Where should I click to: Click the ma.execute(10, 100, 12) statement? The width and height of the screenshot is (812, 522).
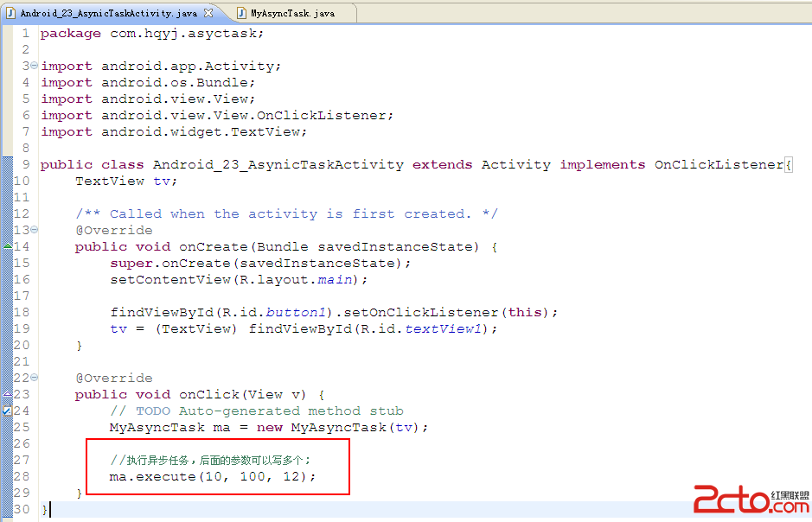point(213,476)
